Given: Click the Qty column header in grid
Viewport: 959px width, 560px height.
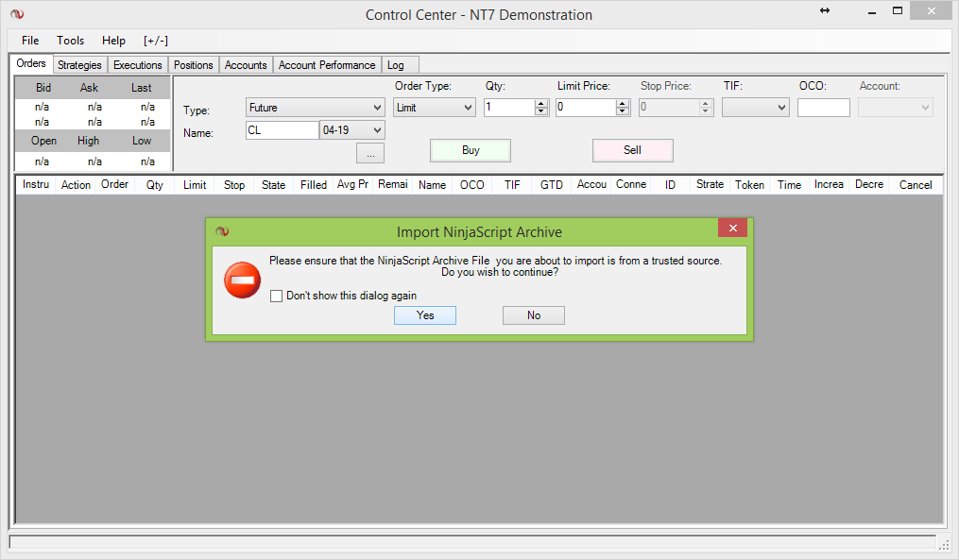Looking at the screenshot, I should pyautogui.click(x=155, y=185).
